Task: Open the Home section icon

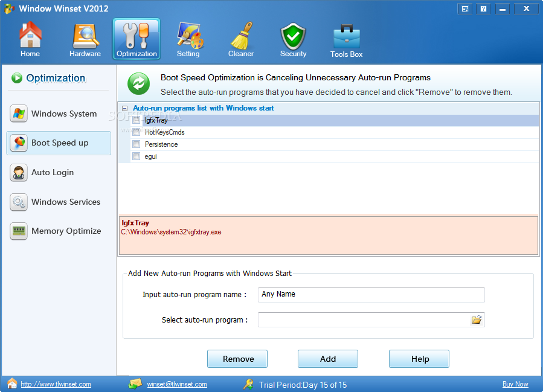Action: pos(30,35)
